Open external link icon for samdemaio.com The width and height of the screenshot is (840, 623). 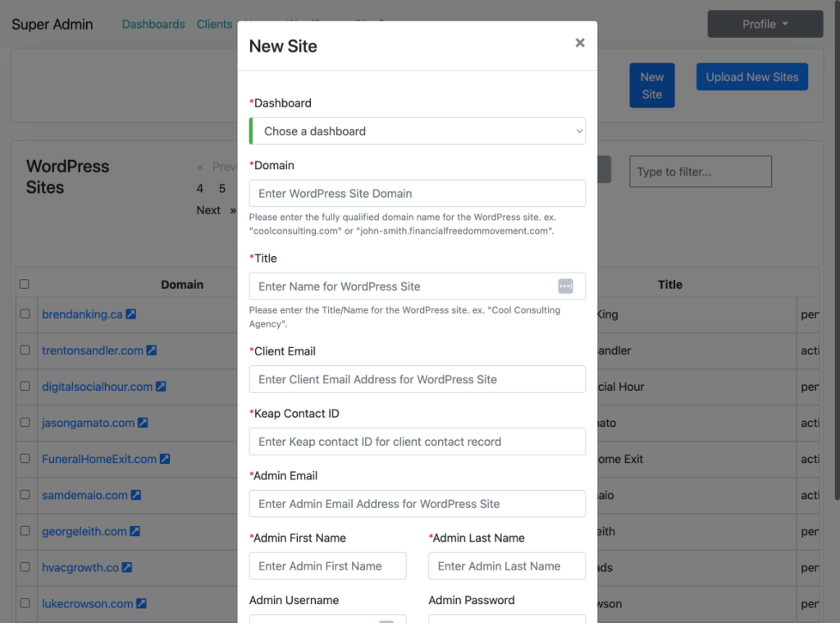[x=136, y=495]
